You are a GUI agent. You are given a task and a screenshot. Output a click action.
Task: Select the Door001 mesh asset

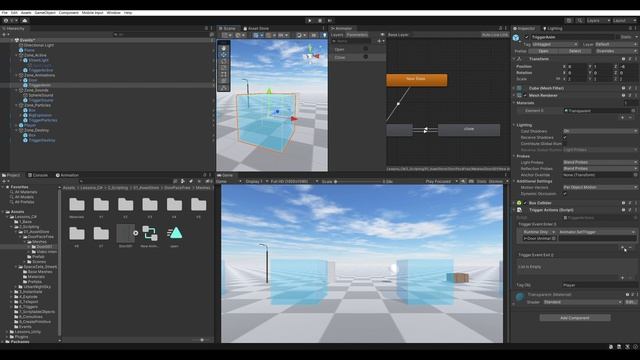point(125,233)
